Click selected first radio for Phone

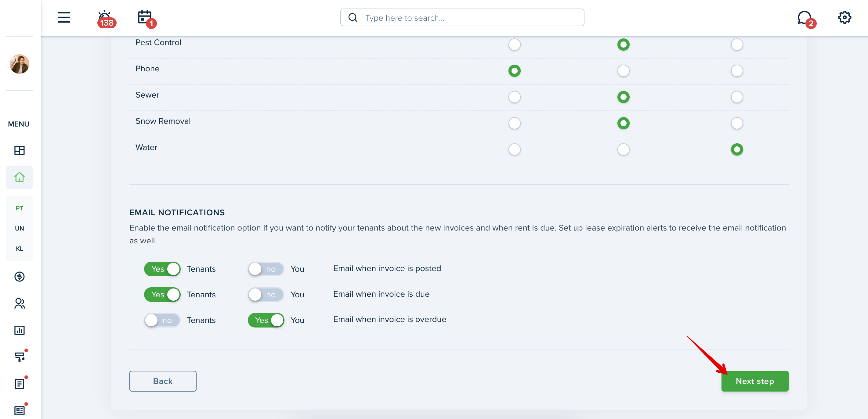pyautogui.click(x=515, y=71)
